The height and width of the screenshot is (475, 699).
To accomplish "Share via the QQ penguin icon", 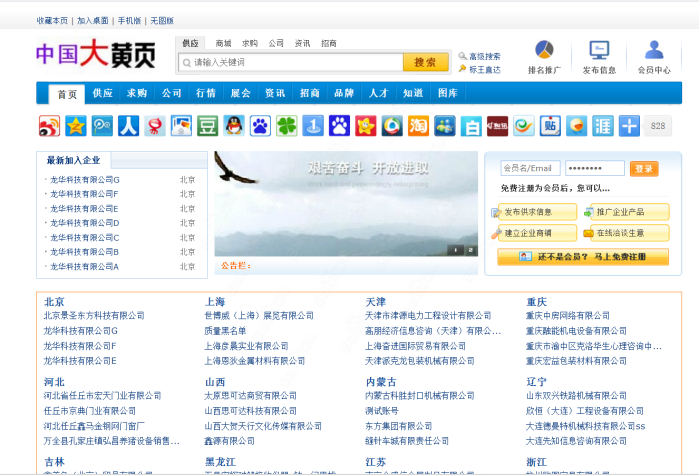I will click(x=234, y=126).
